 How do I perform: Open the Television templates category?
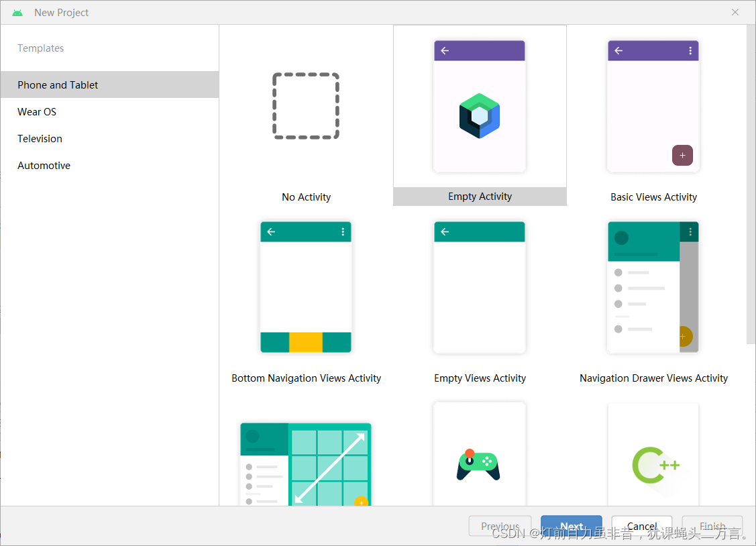click(109, 139)
